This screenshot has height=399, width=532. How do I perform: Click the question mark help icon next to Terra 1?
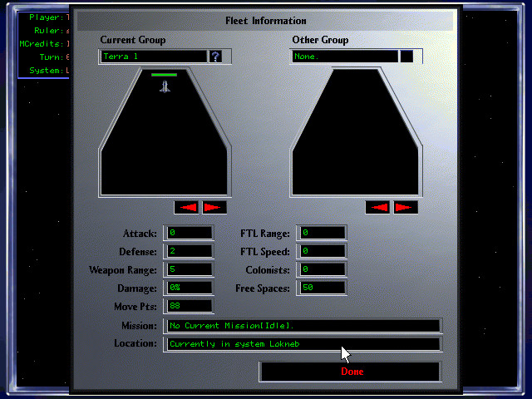pos(216,57)
